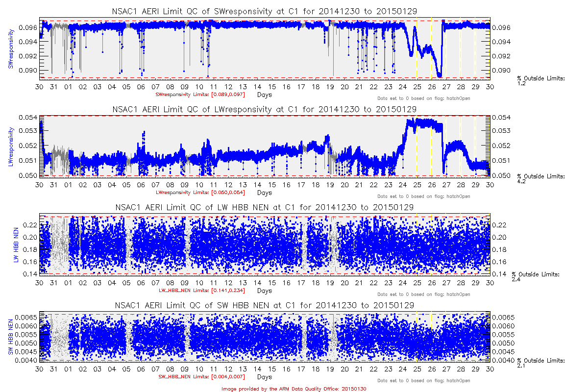This screenshot has height=392, width=588.
Task: Click the hatchOpen flag note under the top plot
Action: [423, 98]
